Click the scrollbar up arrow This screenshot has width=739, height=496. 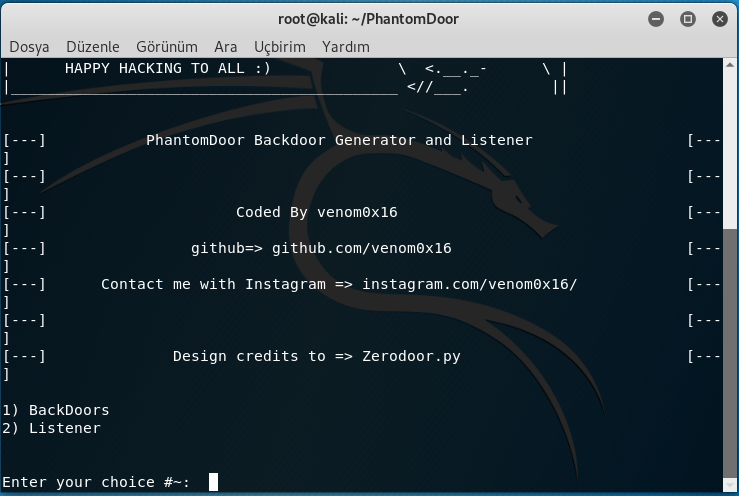pos(729,65)
